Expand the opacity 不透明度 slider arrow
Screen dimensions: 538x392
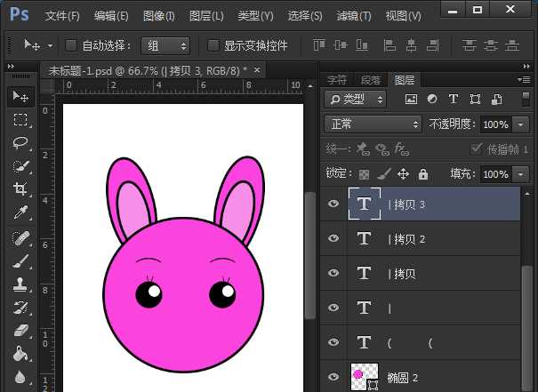point(519,124)
